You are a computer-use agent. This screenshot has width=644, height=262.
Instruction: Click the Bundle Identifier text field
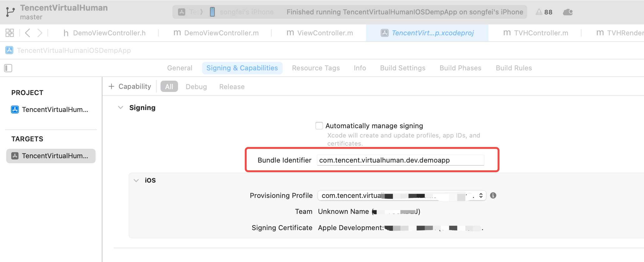pos(400,160)
